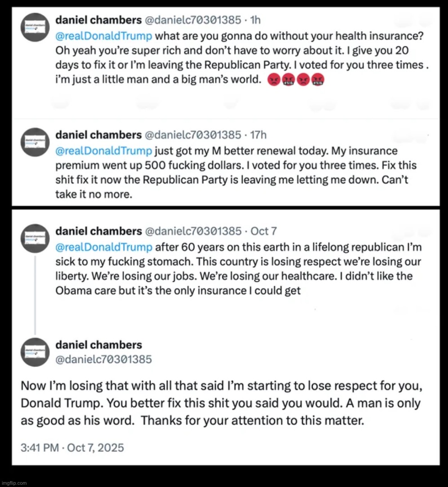This screenshot has width=448, height=487.
Task: Click the @danielc70301385 handle under the bottom tweet's name
Action: pos(104,359)
